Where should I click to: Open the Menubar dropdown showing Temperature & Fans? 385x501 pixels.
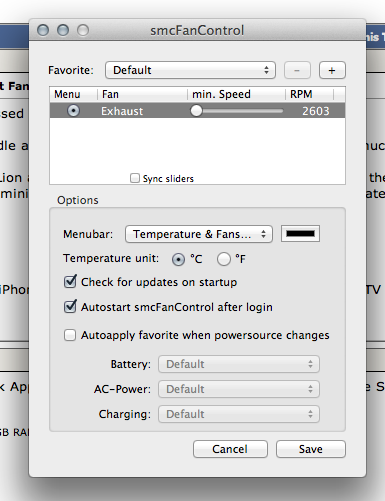pos(199,234)
